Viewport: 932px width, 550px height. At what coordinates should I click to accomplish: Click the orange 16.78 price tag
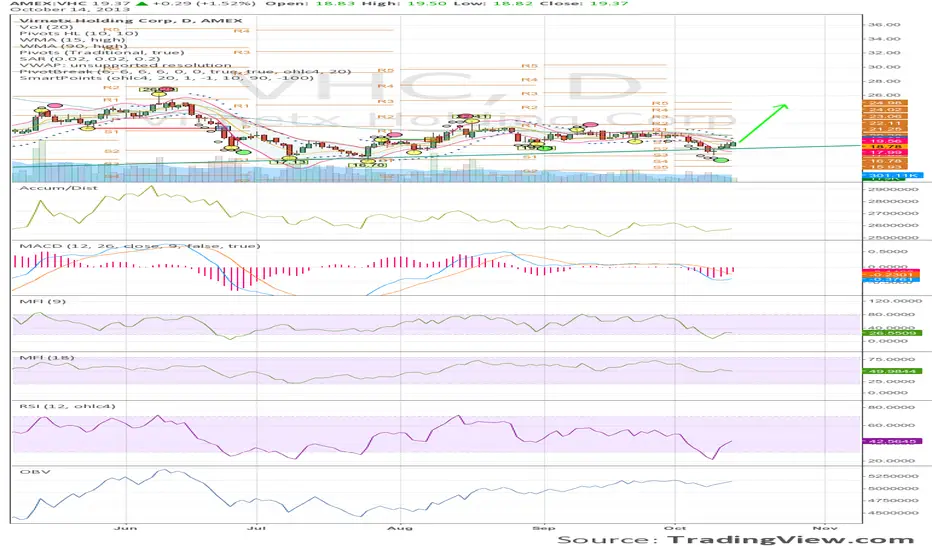[x=885, y=161]
